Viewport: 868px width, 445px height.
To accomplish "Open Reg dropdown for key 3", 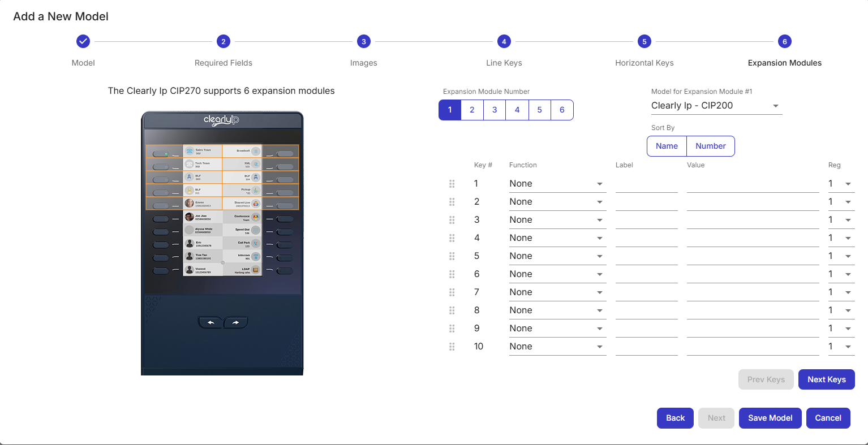I will [841, 220].
